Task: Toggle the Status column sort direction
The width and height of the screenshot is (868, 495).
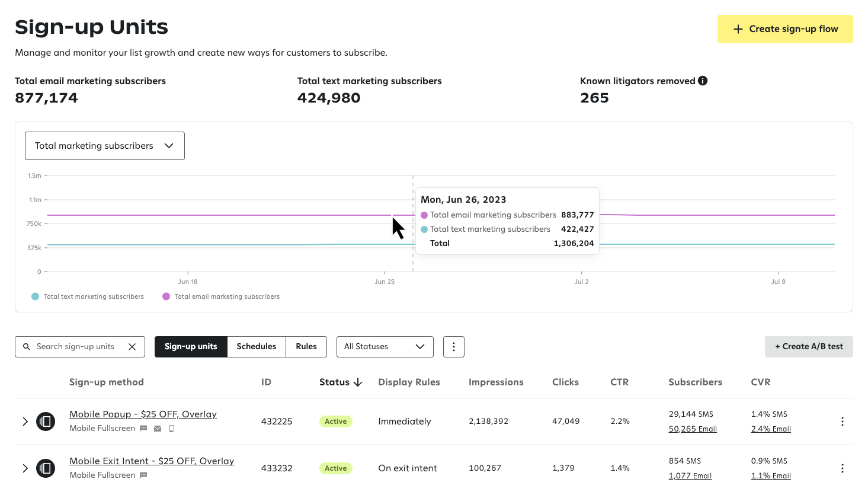Action: coord(358,382)
